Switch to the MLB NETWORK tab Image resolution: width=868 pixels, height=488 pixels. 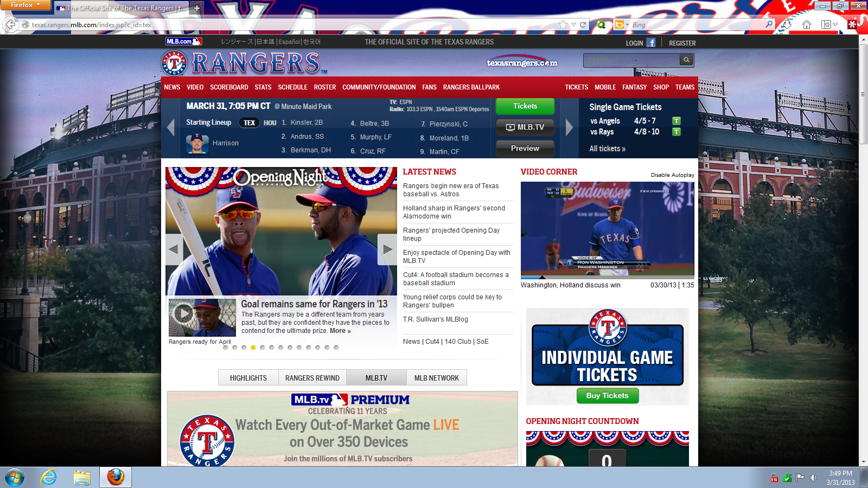point(437,378)
